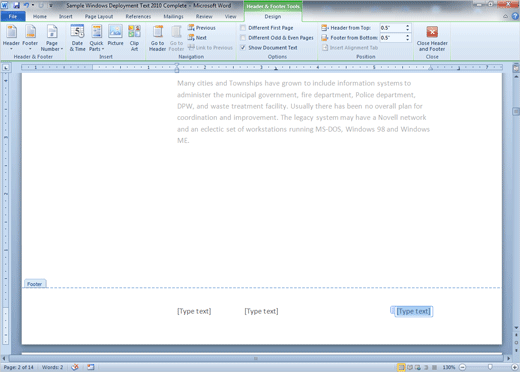The image size is (520, 372).
Task: Switch to Outline view
Action: point(426,367)
